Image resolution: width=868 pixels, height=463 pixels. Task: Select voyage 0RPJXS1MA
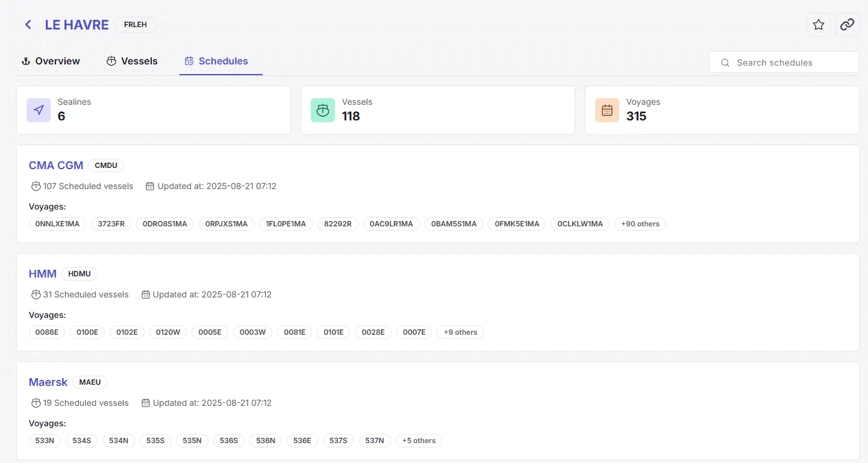tap(226, 224)
